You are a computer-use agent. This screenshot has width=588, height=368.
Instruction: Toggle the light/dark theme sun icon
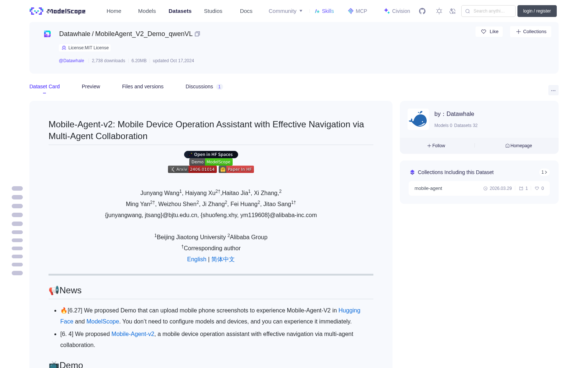[439, 11]
